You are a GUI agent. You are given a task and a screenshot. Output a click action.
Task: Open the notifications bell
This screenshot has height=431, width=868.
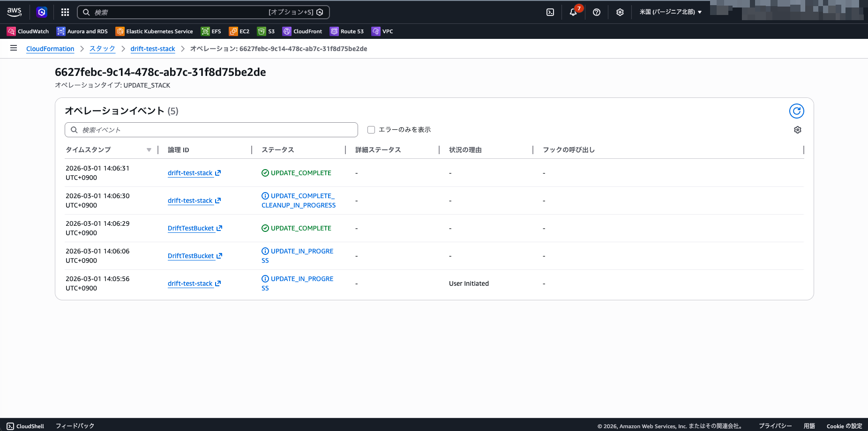click(x=573, y=12)
